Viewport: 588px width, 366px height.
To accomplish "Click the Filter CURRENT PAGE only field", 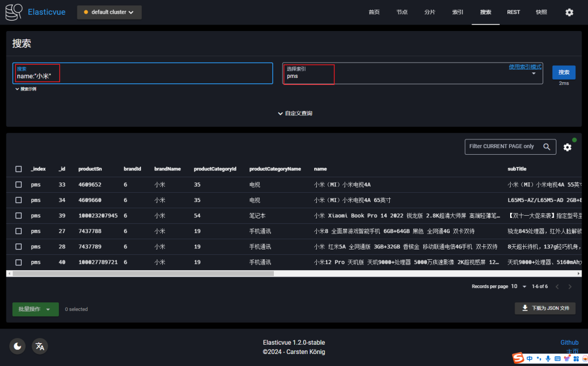I will pos(501,147).
